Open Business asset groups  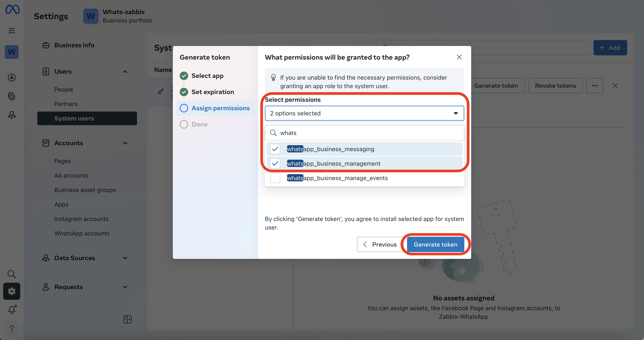coord(85,190)
